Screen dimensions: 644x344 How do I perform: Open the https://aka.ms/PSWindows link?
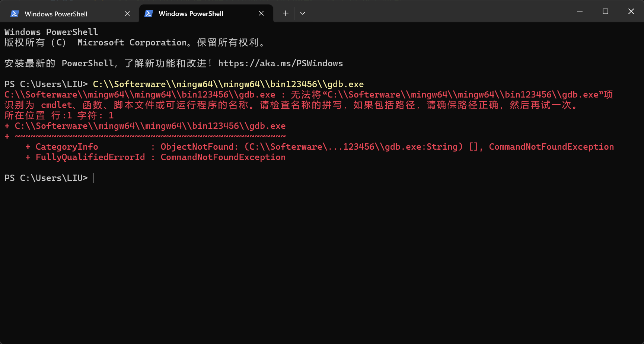[x=280, y=63]
